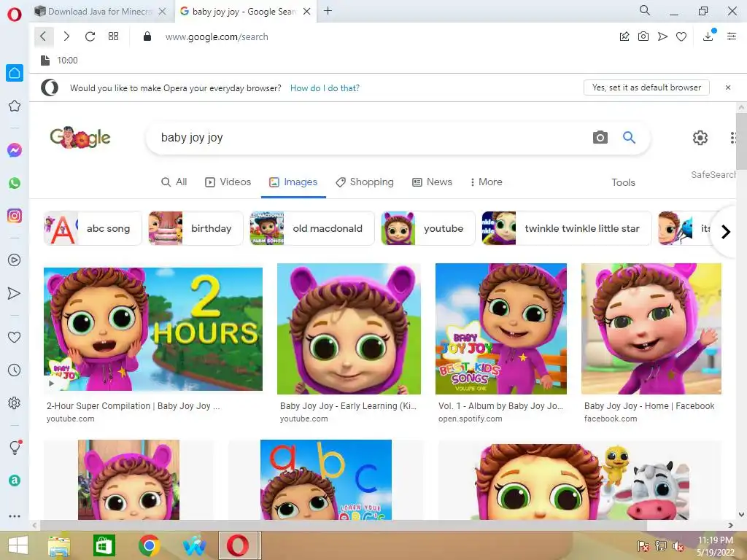This screenshot has height=560, width=747.
Task: Open the downloads icon in toolbar
Action: click(x=708, y=36)
